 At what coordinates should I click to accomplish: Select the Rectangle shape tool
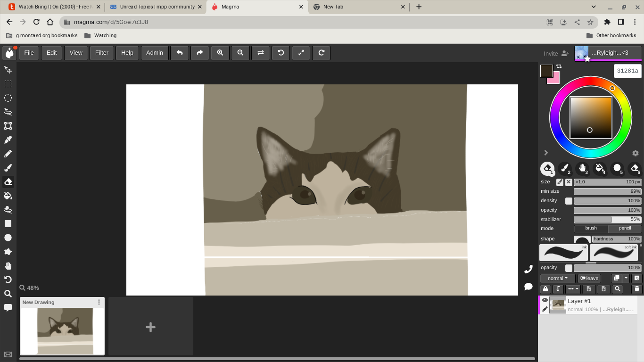[8, 224]
